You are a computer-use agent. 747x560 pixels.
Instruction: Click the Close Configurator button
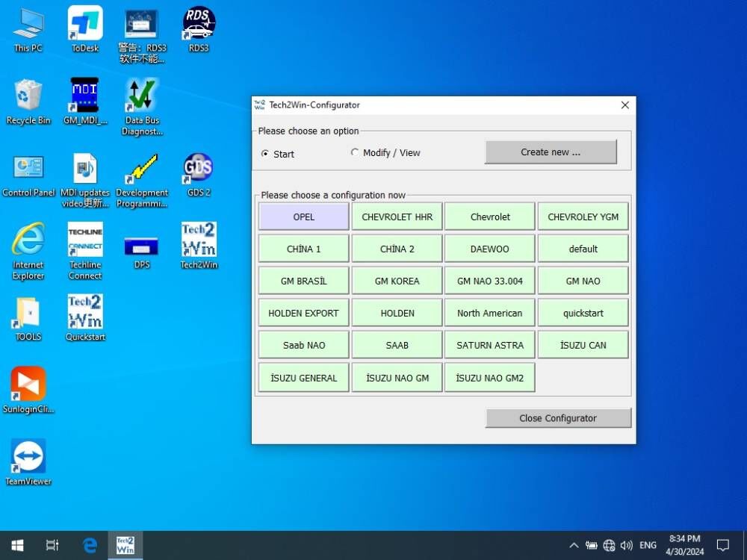pos(558,418)
